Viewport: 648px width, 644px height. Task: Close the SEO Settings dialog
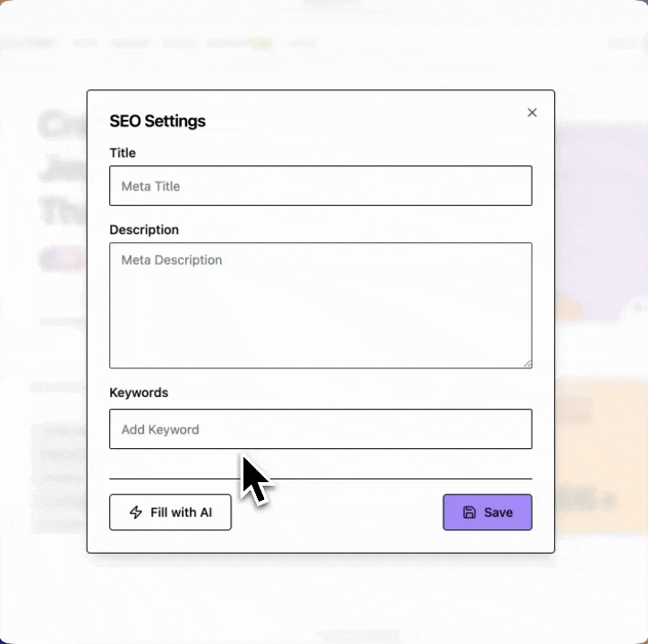(x=532, y=113)
